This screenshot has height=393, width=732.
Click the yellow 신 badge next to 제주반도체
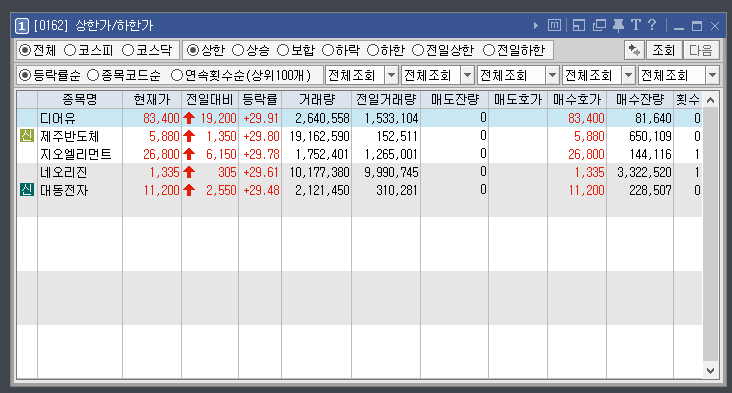(x=27, y=136)
